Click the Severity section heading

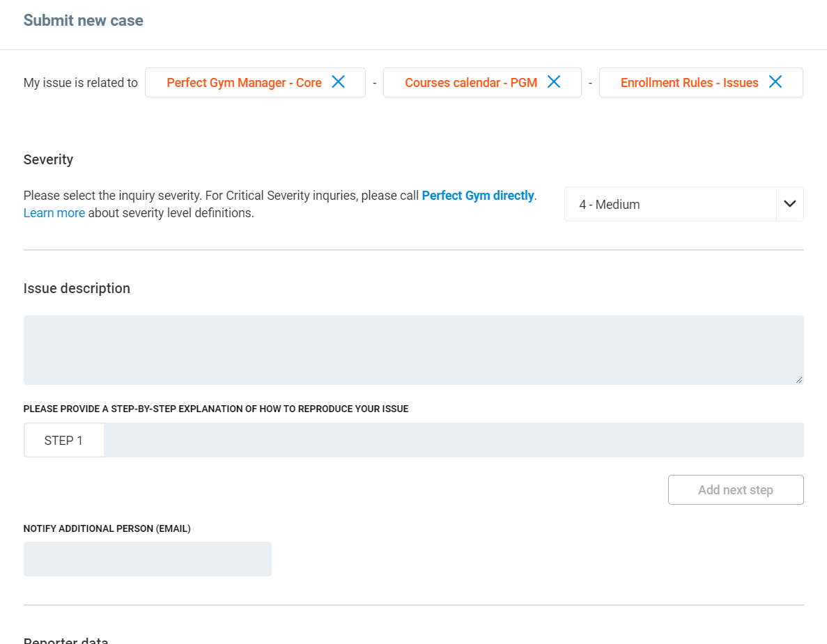(49, 159)
